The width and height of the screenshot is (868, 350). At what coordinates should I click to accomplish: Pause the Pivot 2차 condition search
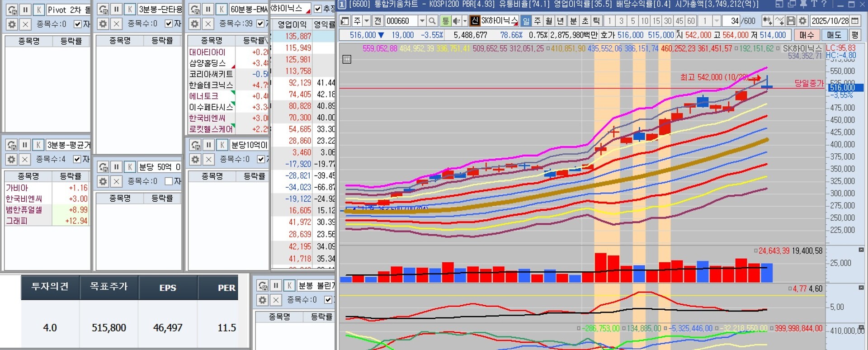click(x=25, y=9)
